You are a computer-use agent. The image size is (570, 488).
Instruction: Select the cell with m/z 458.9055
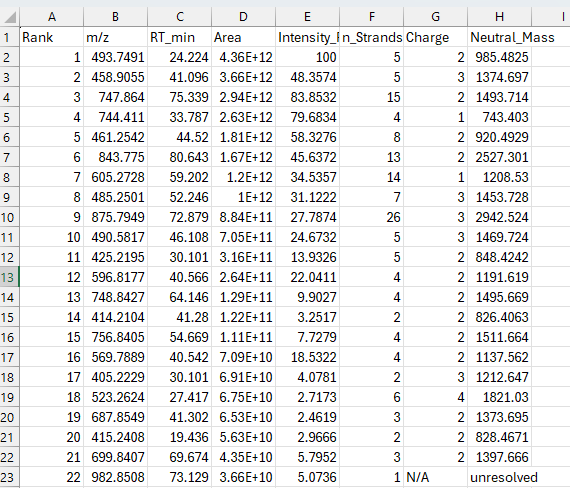pos(116,77)
